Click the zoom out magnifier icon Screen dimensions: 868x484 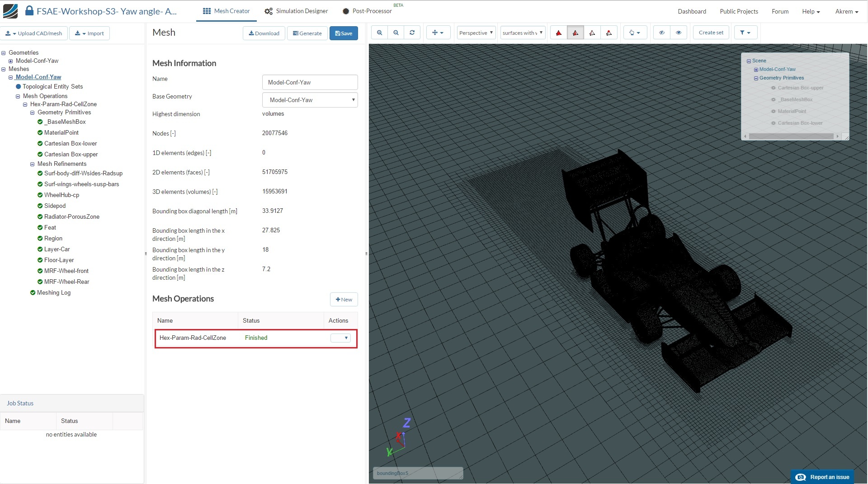[396, 33]
